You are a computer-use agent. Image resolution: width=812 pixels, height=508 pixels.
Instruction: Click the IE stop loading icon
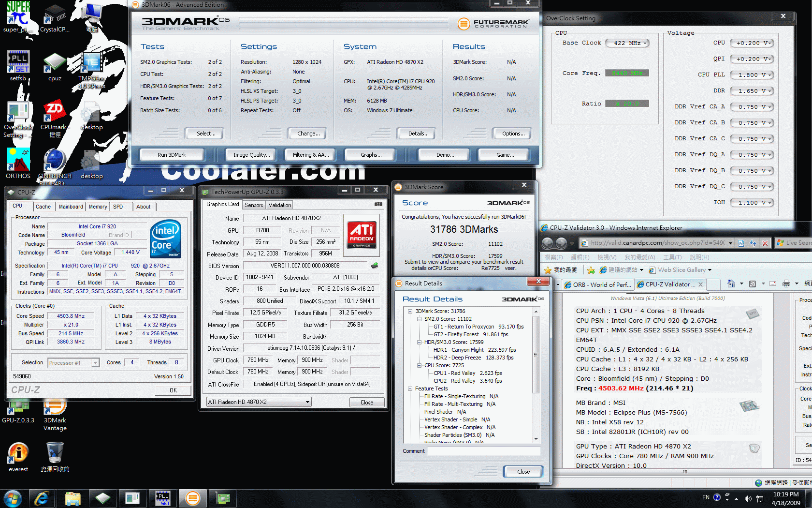pyautogui.click(x=765, y=243)
